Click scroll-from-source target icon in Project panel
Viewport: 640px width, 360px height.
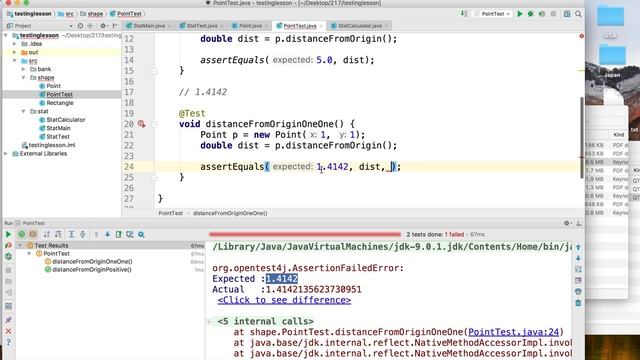coord(80,26)
